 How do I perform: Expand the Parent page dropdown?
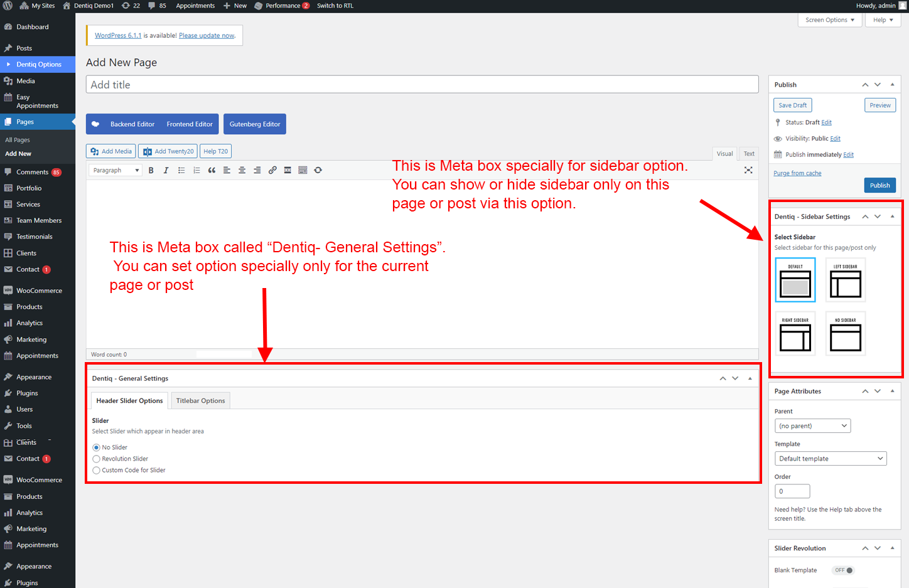[812, 426]
